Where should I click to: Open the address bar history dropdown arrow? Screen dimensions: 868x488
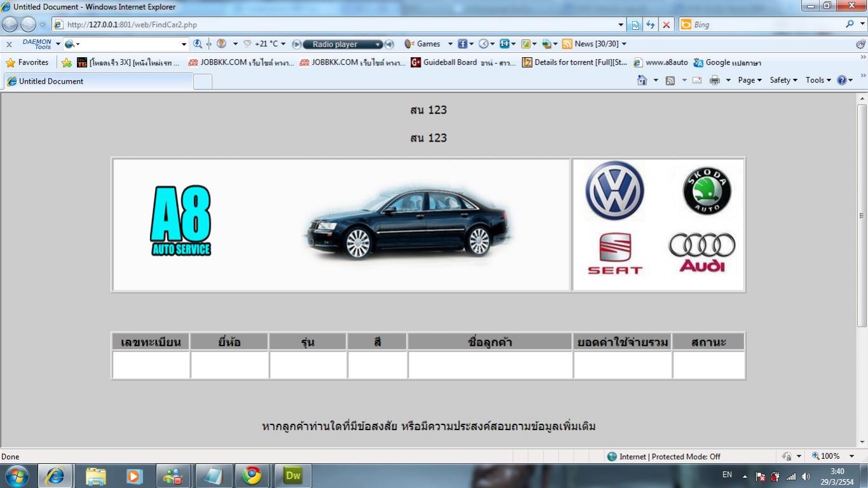tap(621, 25)
